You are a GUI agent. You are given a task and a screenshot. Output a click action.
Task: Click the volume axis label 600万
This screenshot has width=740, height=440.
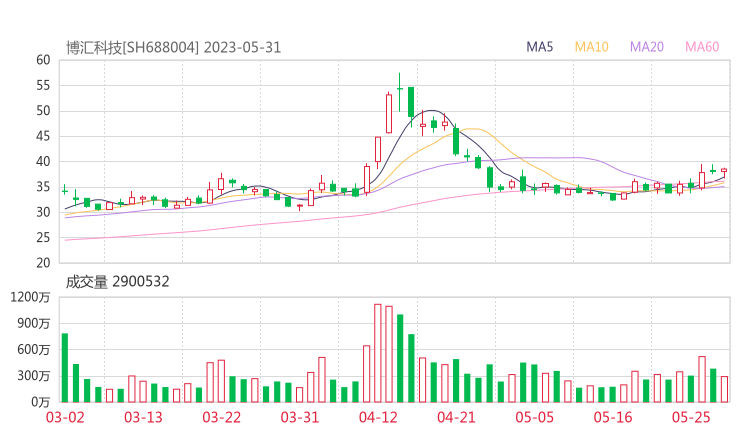point(34,350)
